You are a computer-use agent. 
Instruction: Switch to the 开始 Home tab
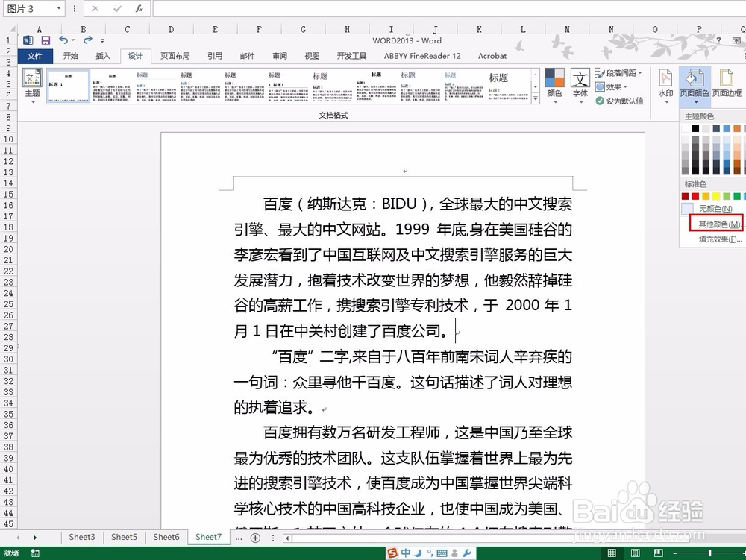[70, 56]
